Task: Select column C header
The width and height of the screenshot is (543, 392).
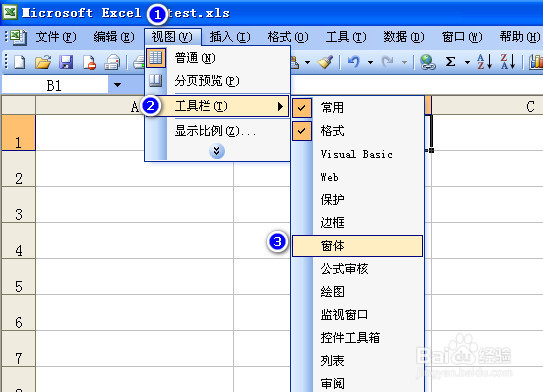Action: [487, 106]
